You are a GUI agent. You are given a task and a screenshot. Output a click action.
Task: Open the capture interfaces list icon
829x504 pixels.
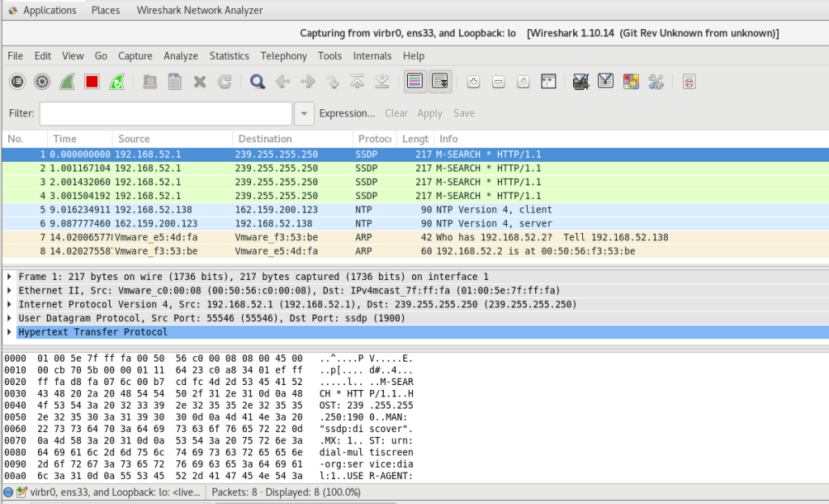pyautogui.click(x=18, y=82)
